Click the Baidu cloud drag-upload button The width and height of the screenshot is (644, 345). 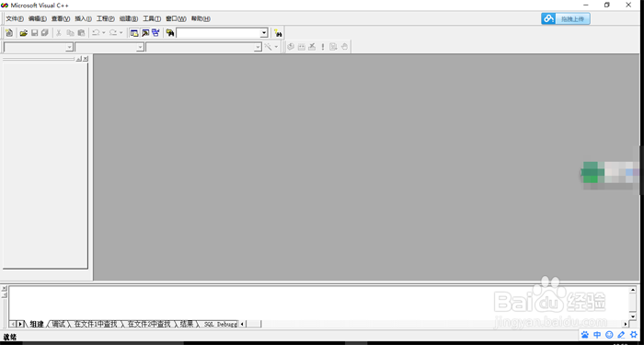[x=566, y=18]
